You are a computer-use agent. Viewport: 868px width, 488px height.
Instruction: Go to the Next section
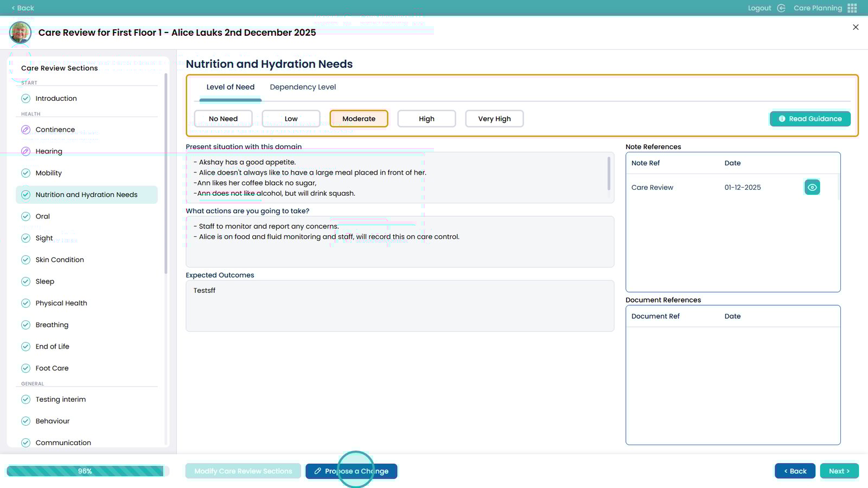point(839,471)
